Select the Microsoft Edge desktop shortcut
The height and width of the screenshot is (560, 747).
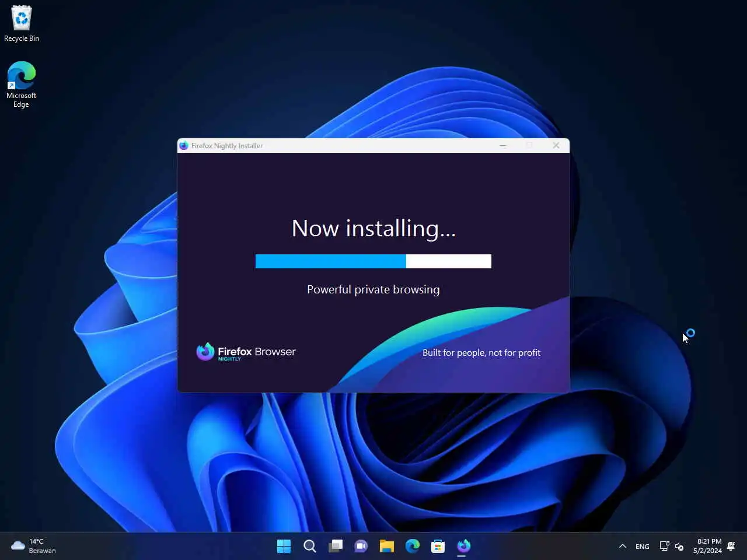tap(22, 85)
